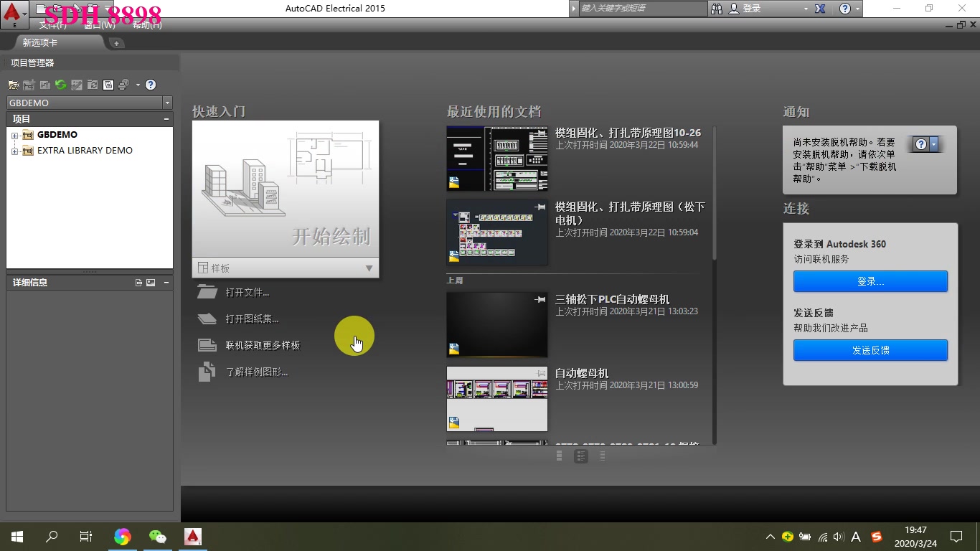Click the binoculars search icon
This screenshot has height=551, width=980.
pos(717,9)
